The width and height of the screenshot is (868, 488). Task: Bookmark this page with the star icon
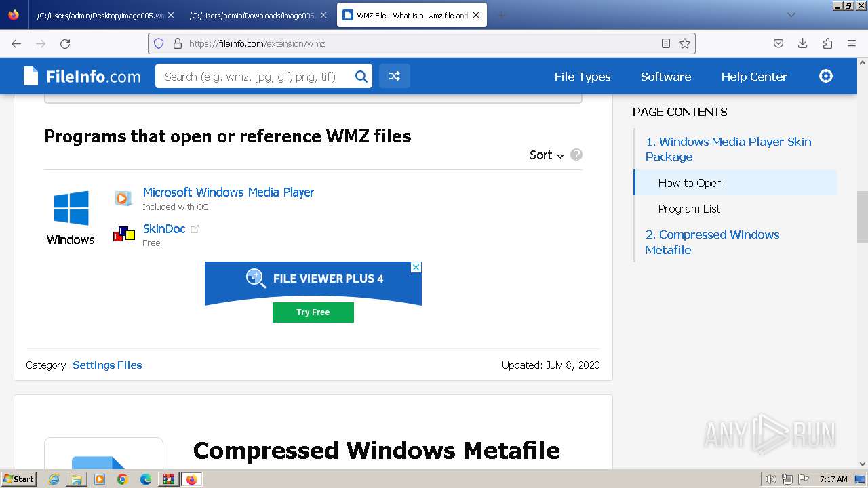[685, 43]
